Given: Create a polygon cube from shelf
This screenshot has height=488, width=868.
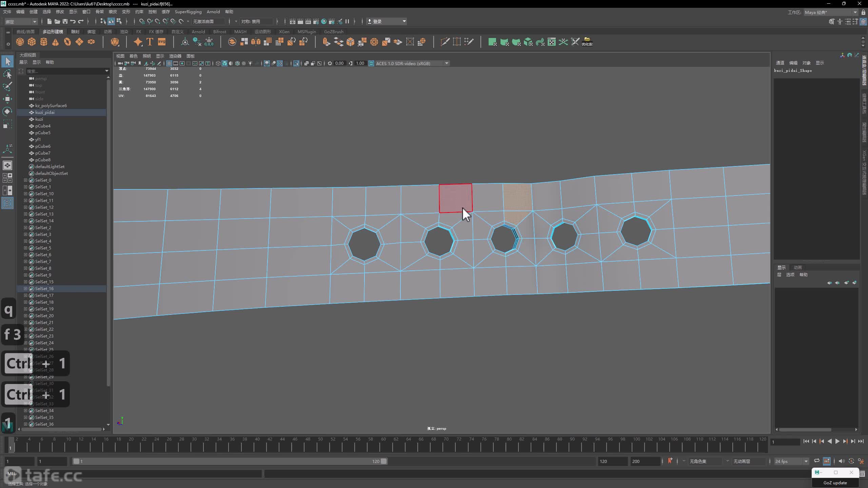Looking at the screenshot, I should (x=32, y=42).
